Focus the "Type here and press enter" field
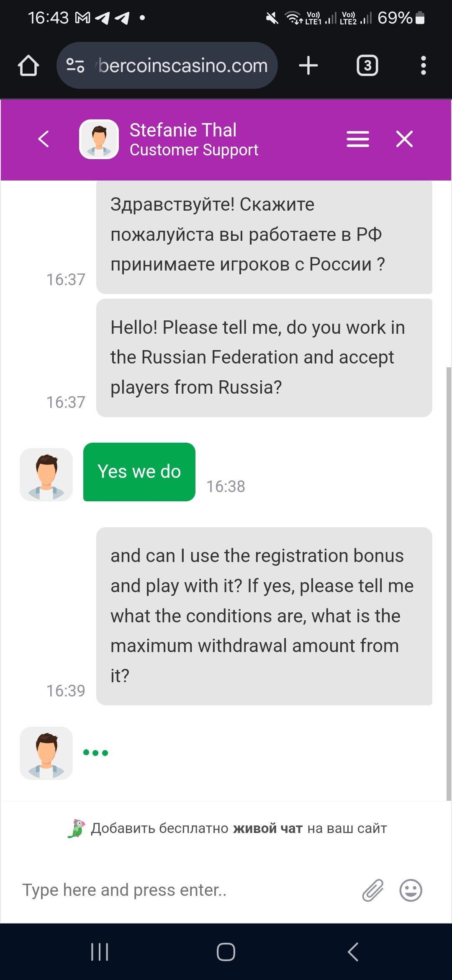The height and width of the screenshot is (980, 452). (x=184, y=890)
